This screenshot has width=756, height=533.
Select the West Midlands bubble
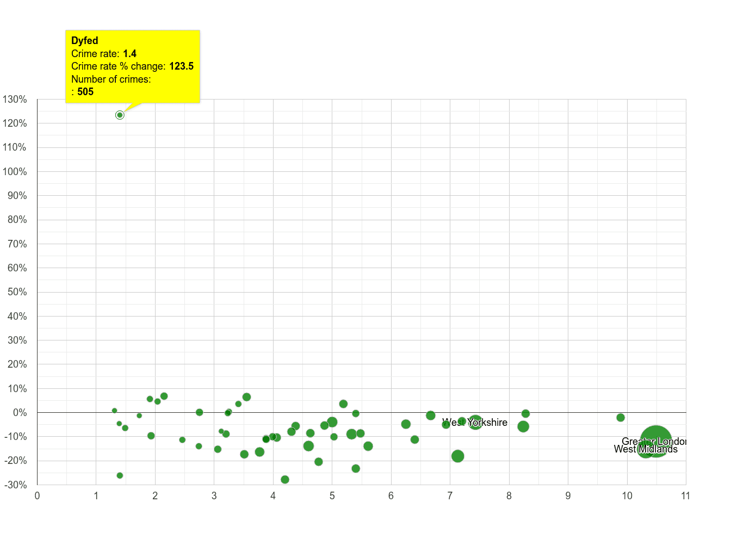645,449
